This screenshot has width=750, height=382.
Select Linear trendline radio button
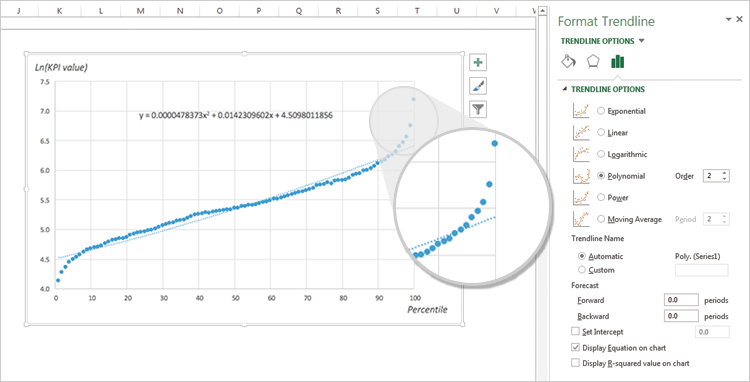click(x=601, y=132)
